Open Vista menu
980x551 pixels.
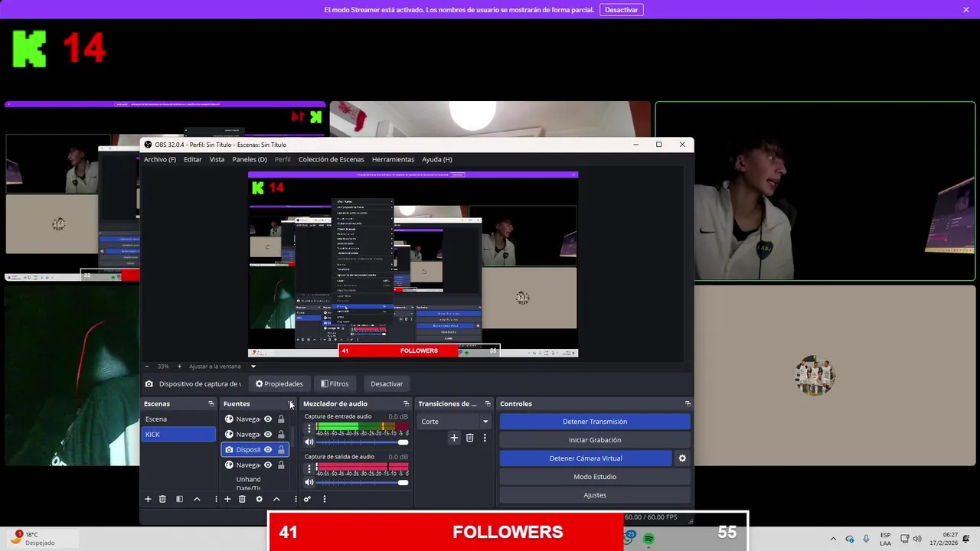tap(217, 159)
